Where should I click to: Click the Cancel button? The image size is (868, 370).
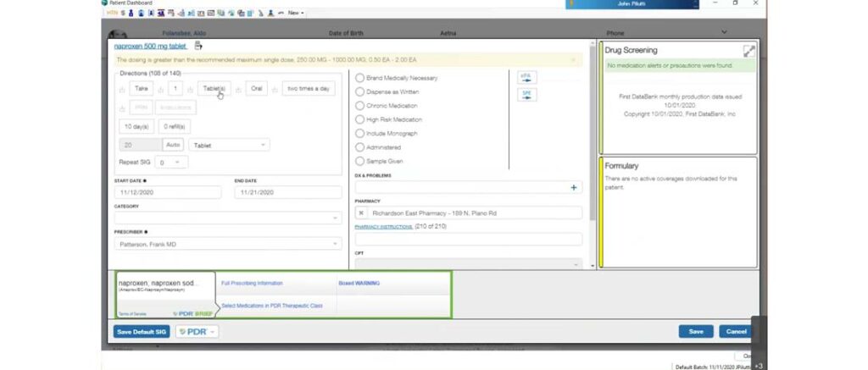(x=736, y=331)
